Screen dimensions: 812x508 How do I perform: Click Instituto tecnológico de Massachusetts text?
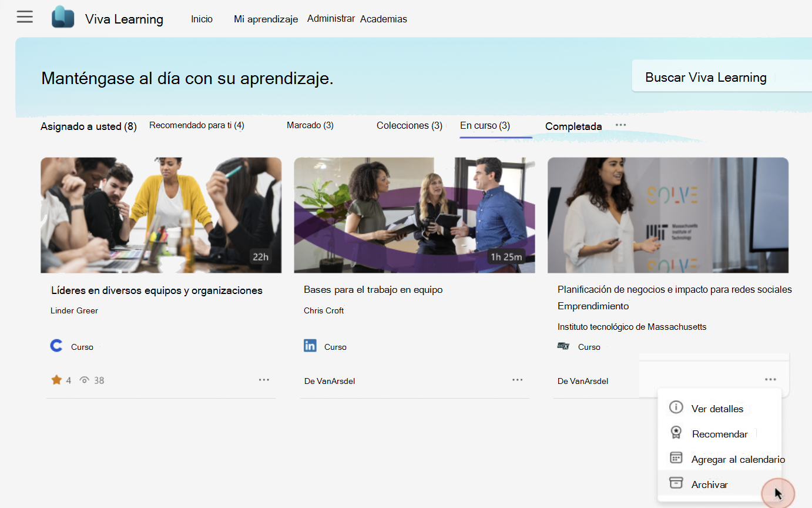tap(632, 326)
